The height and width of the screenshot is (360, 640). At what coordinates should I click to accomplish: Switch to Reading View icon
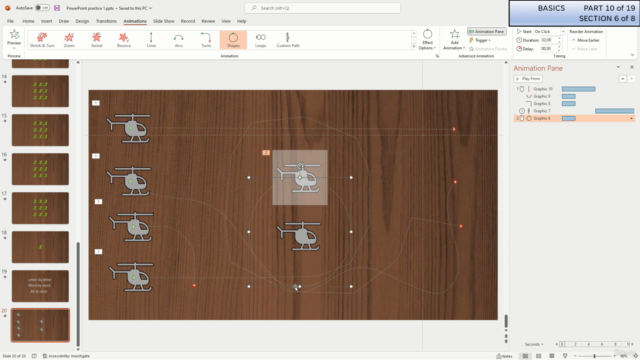[551, 356]
